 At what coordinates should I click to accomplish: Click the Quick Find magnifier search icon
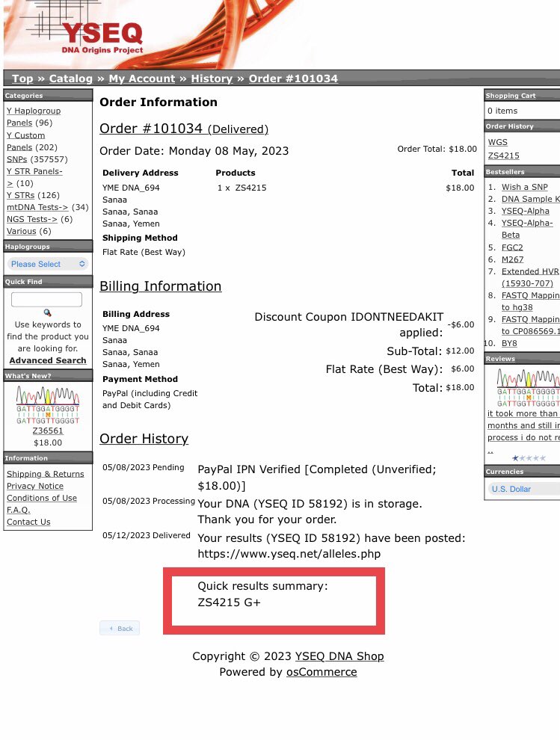coord(47,312)
